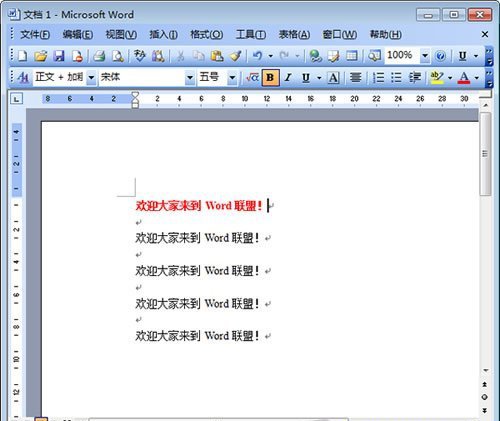Image resolution: width=500 pixels, height=421 pixels.
Task: Open Print Preview magnifier icon
Action: coord(118,56)
